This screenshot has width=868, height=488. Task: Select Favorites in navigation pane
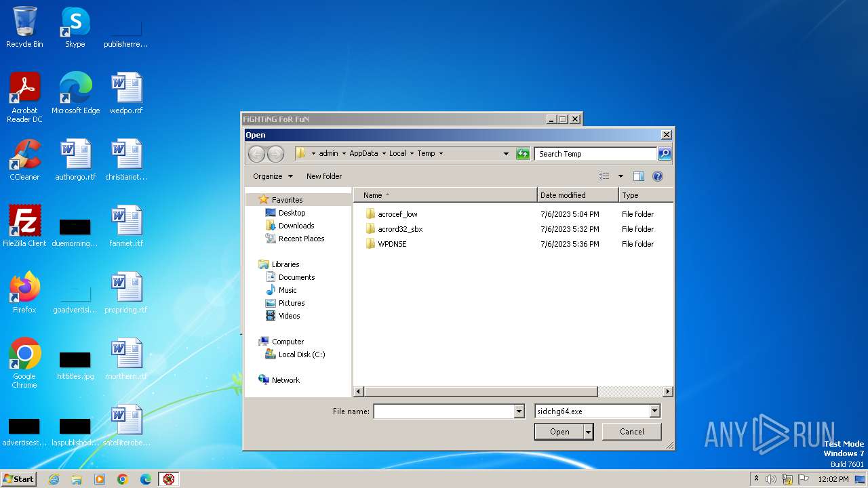[x=287, y=200]
